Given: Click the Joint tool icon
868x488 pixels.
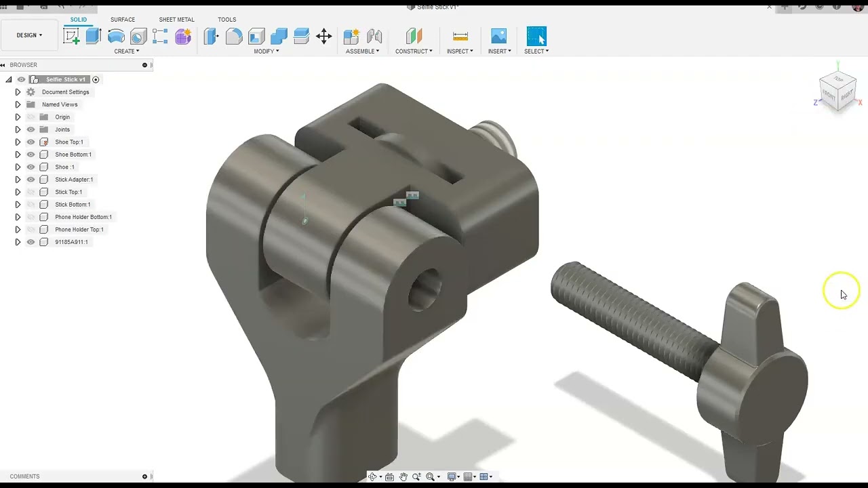Looking at the screenshot, I should click(374, 36).
